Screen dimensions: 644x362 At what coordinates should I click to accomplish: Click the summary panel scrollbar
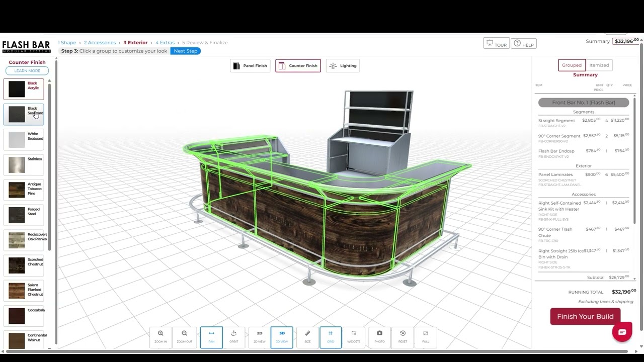coord(634,161)
